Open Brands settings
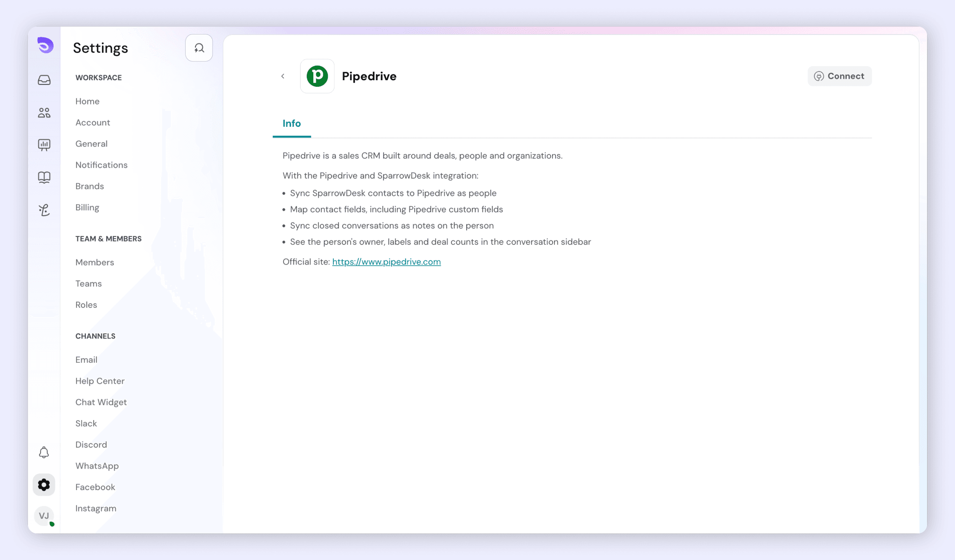 (x=90, y=186)
